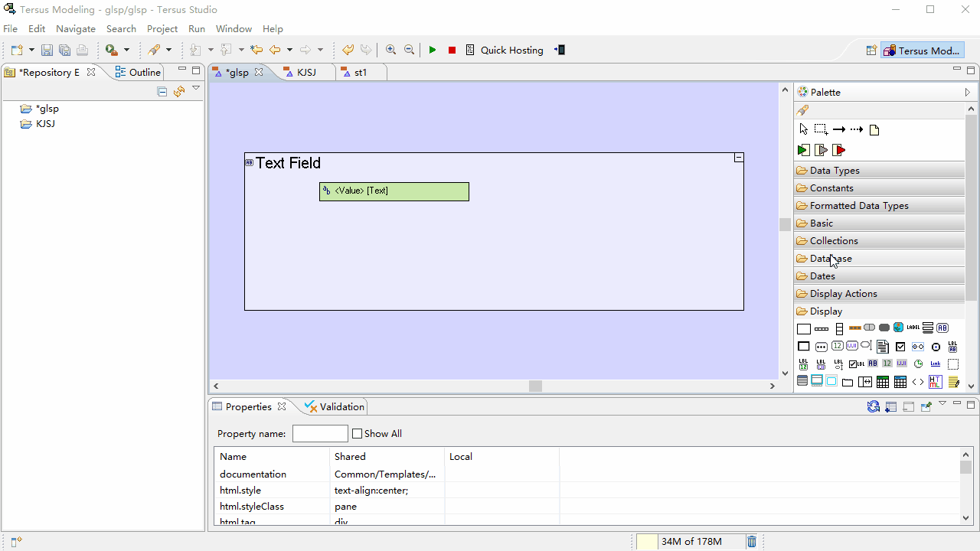
Task: Open Repository Explorer view menu triangle
Action: (196, 89)
